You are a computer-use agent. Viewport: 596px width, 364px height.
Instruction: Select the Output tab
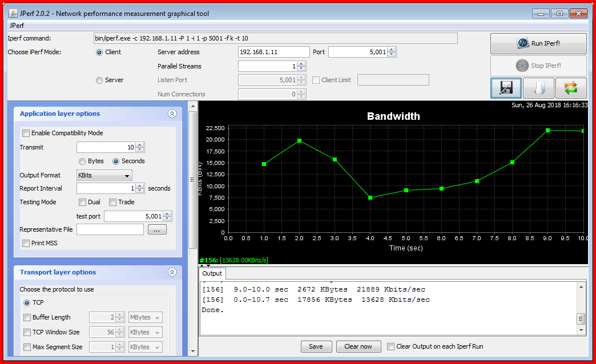[212, 273]
